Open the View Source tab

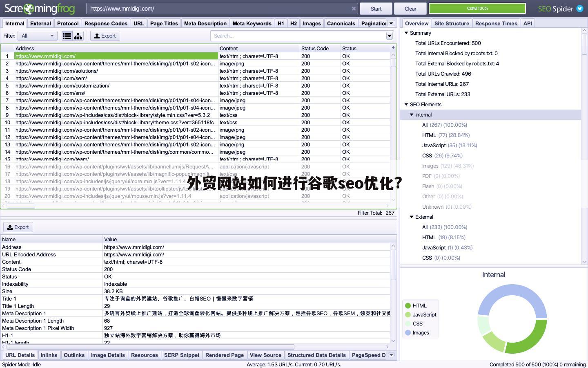pos(265,355)
